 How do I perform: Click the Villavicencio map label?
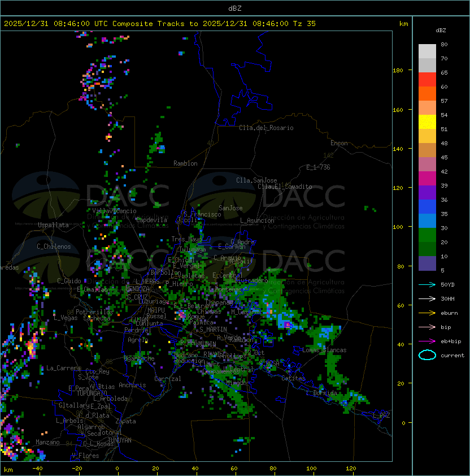click(114, 211)
